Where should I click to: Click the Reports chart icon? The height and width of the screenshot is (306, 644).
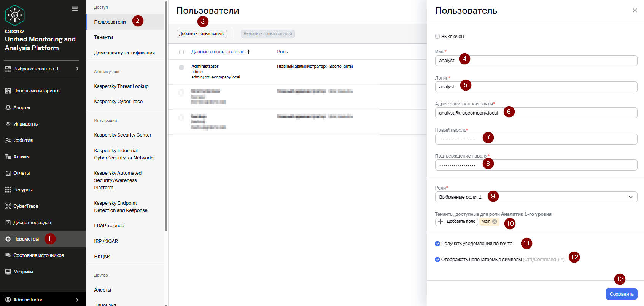[8, 173]
